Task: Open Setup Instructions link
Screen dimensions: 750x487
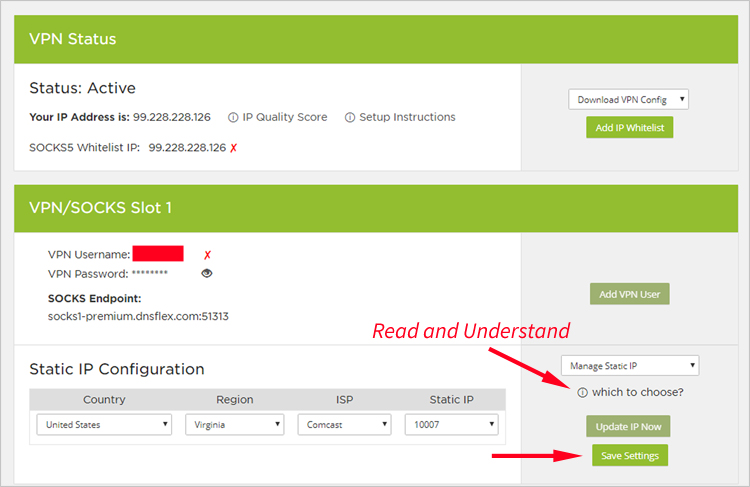Action: click(x=407, y=117)
